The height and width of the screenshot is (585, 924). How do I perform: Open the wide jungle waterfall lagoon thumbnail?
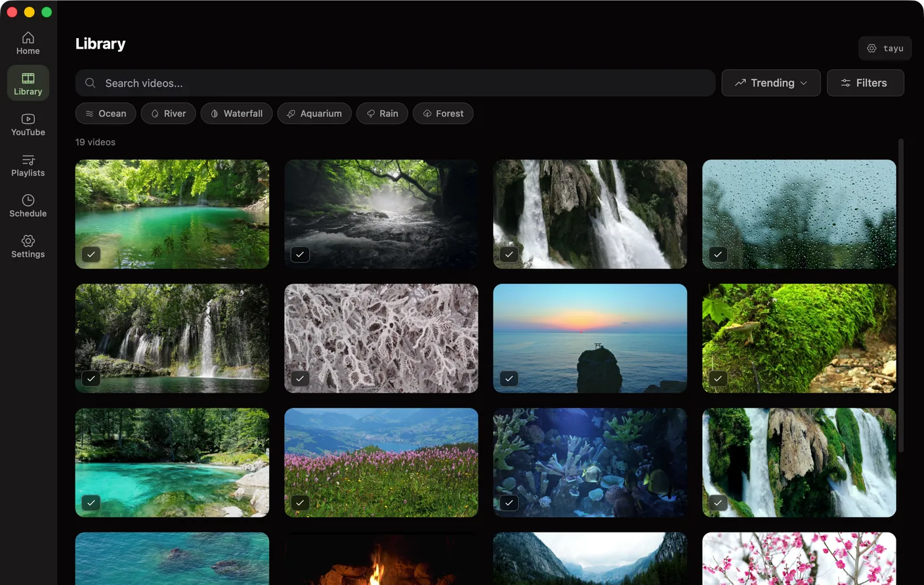coord(172,338)
